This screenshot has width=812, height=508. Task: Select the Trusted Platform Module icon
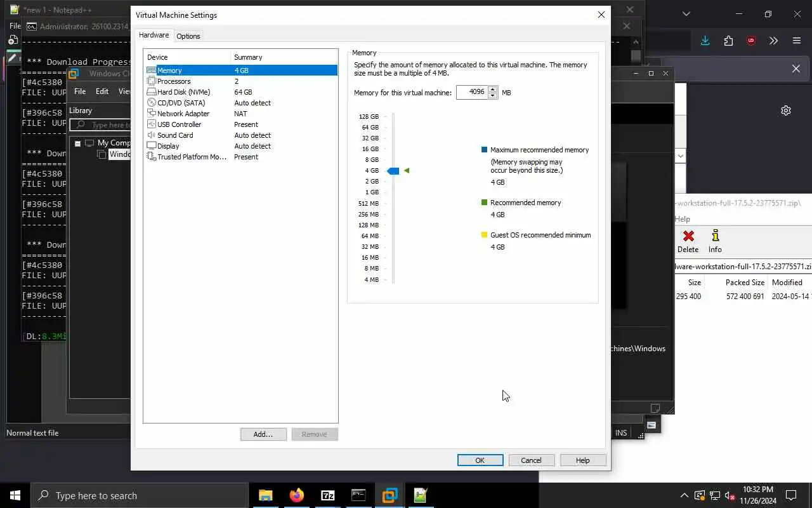152,157
